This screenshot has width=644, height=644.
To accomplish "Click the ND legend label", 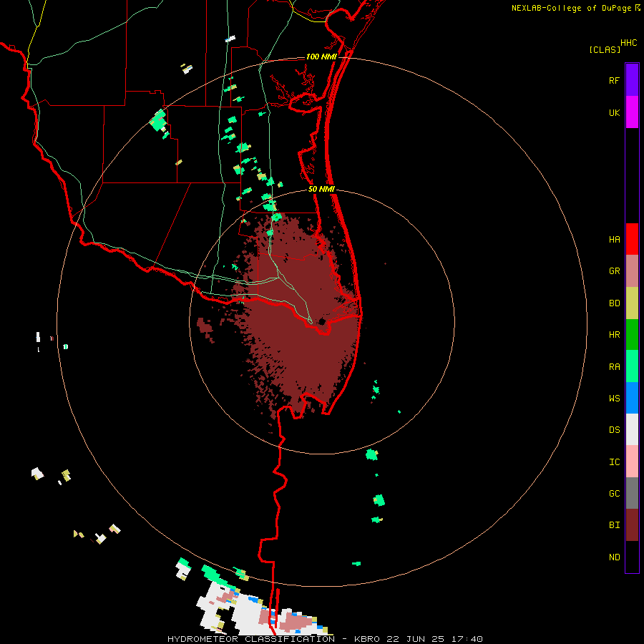I will (614, 557).
